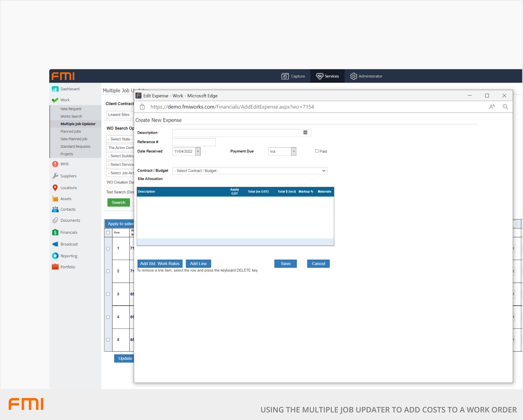Open the Payment Due dropdown arrow
Screen dimensions: 523x420
[293, 152]
